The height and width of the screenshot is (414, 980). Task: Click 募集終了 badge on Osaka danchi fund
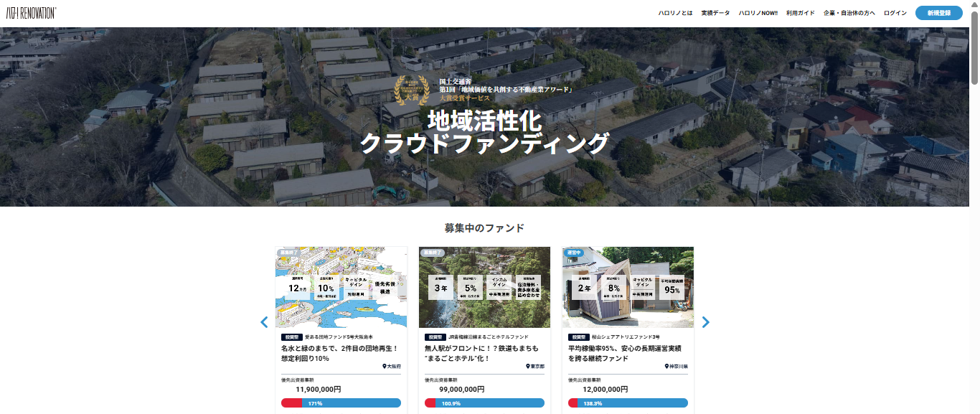coord(289,253)
